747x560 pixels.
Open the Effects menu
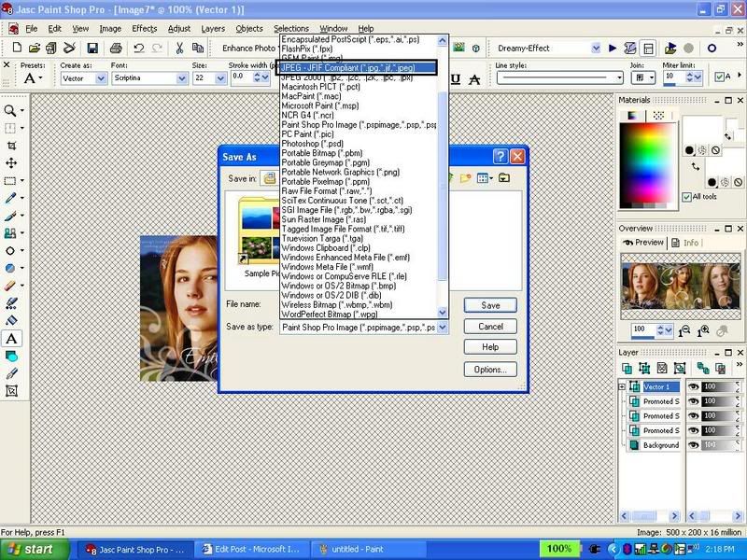[145, 29]
